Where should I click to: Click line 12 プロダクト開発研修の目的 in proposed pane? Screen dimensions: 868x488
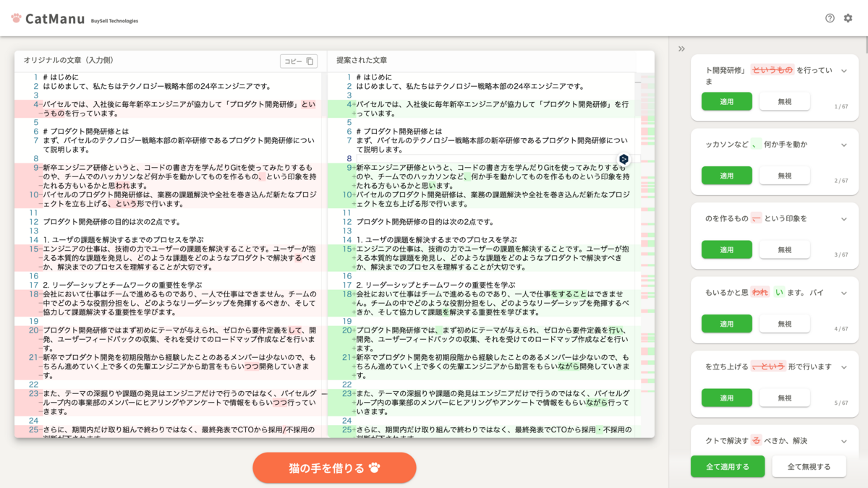[x=425, y=222]
